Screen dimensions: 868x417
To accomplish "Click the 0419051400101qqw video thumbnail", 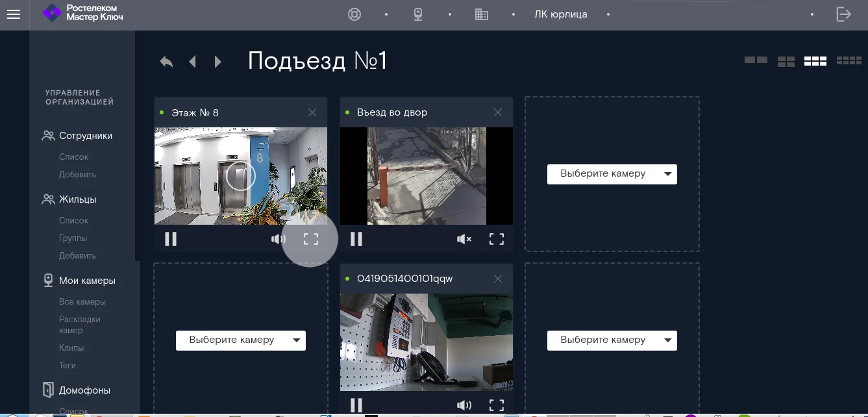I will tap(427, 342).
